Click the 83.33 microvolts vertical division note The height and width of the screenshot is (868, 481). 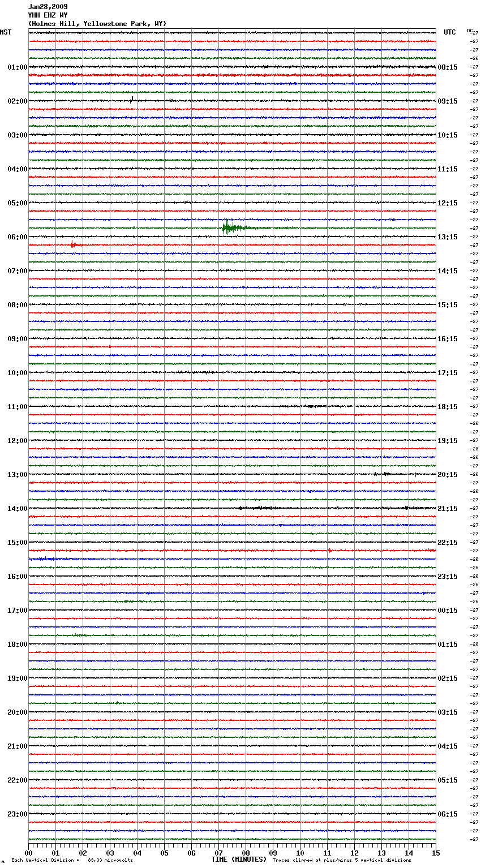(72, 860)
